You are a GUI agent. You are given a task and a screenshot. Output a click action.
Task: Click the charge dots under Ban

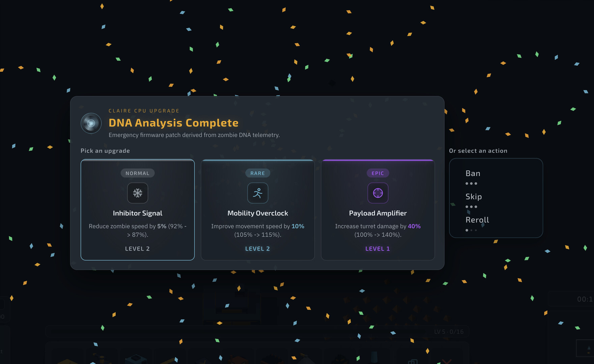coord(471,184)
